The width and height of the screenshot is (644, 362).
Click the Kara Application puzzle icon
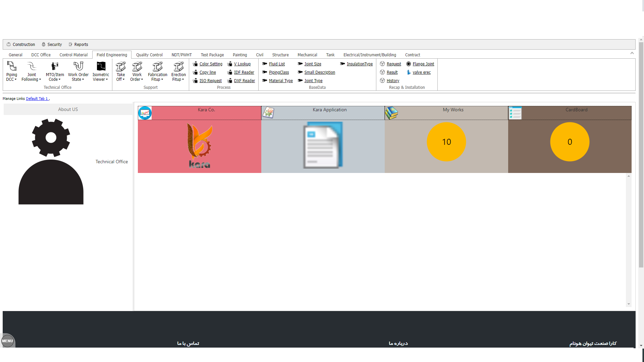[268, 113]
